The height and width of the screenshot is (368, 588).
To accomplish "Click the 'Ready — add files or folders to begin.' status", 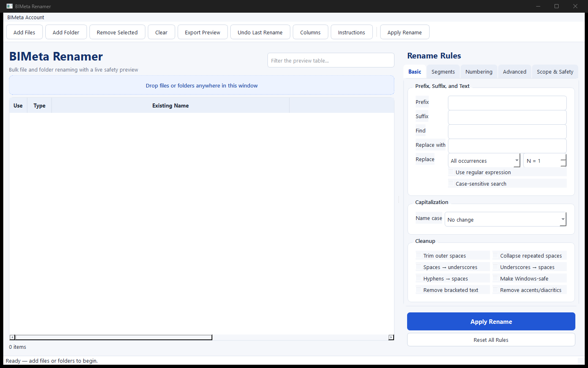I will [52, 361].
